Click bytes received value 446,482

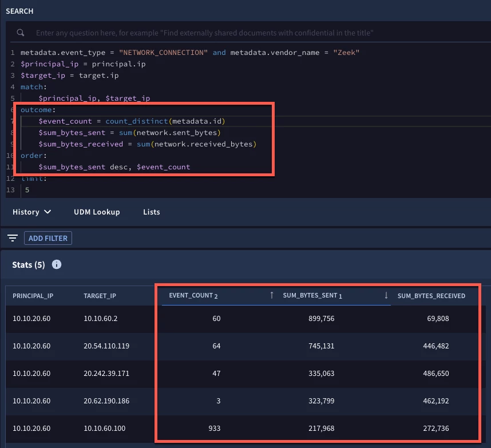(x=436, y=346)
